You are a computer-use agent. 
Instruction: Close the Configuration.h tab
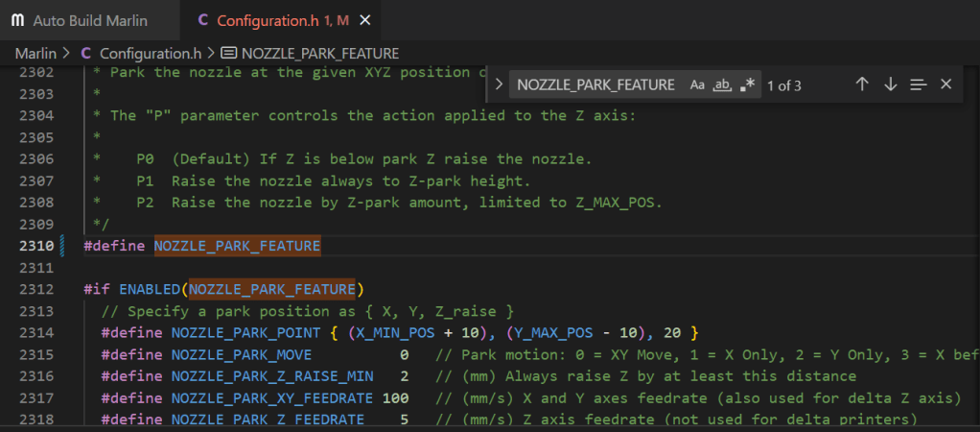point(364,20)
